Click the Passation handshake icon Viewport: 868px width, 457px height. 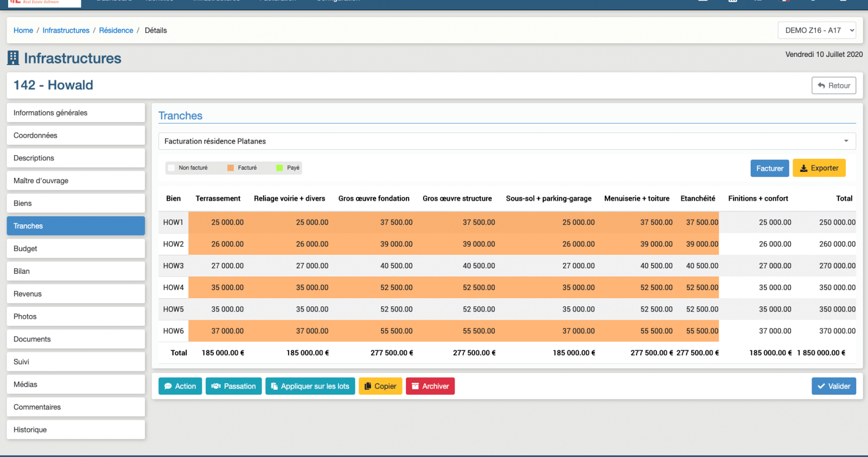point(216,387)
